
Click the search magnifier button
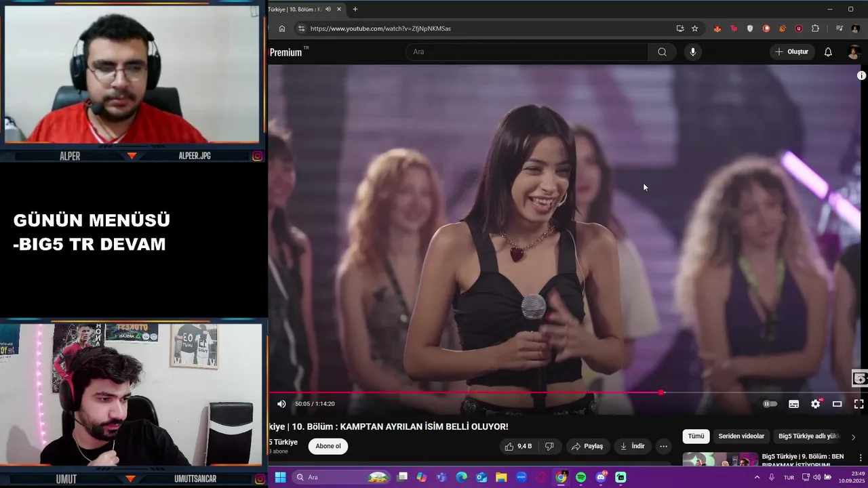click(662, 52)
